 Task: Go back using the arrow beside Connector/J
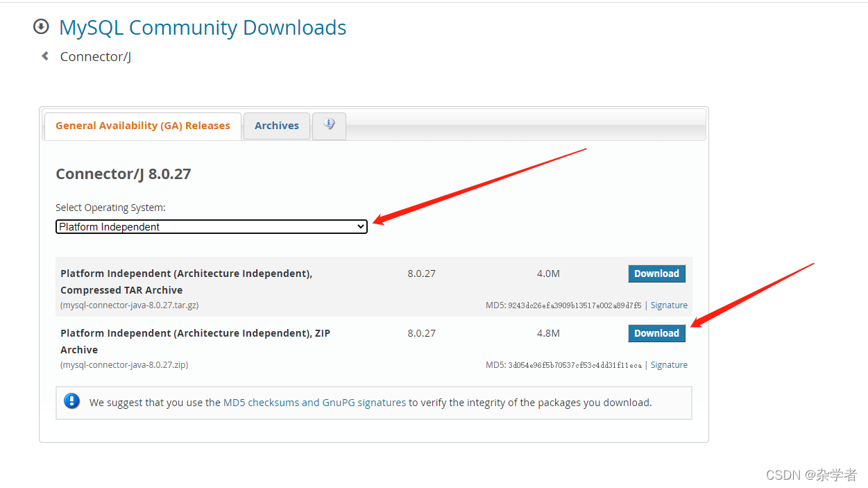45,56
